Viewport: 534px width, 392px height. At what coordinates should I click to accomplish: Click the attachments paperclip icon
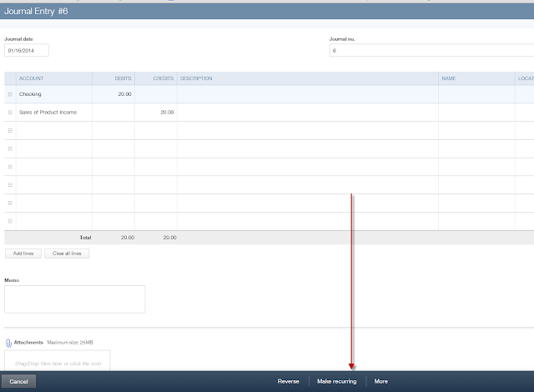click(8, 343)
